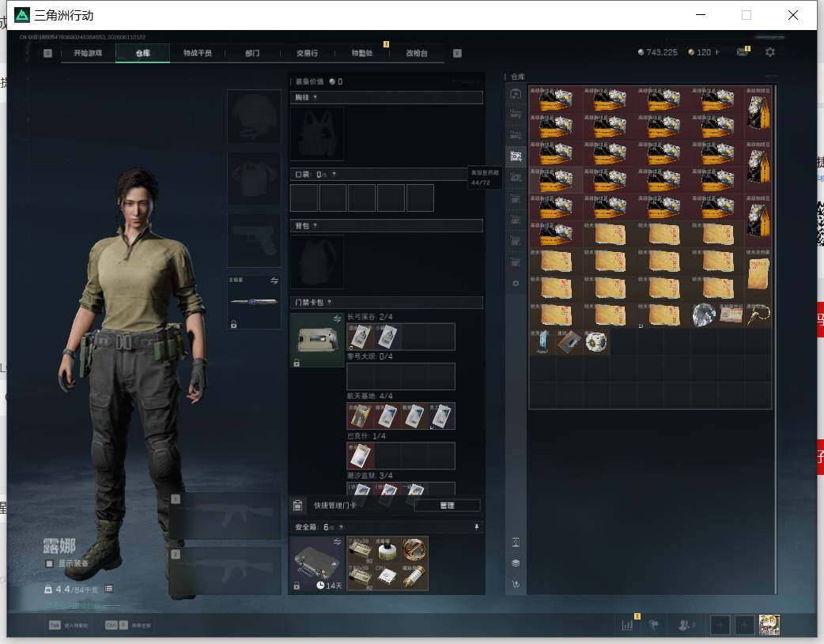
Task: Click the empty backpack 背包 slot
Action: coord(317,262)
